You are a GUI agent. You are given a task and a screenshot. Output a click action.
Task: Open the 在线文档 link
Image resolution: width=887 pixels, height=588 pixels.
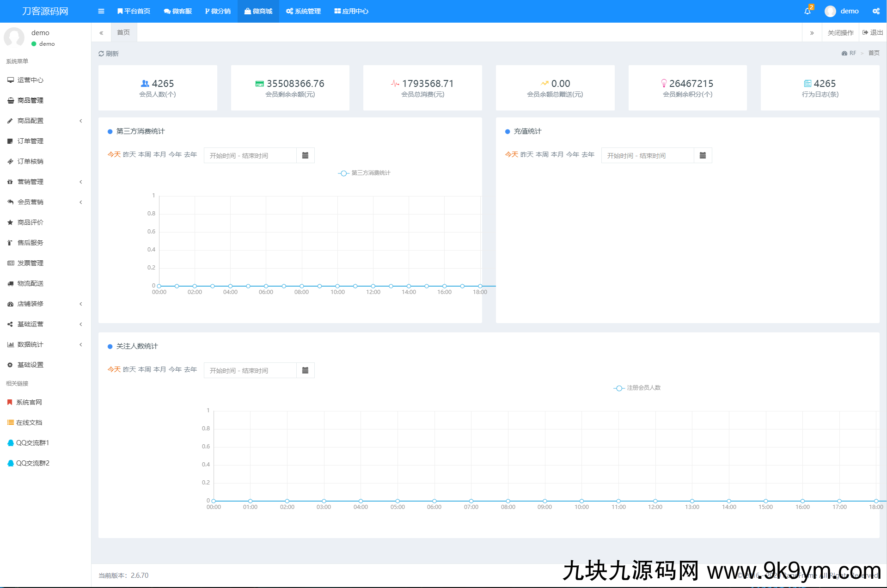[29, 423]
